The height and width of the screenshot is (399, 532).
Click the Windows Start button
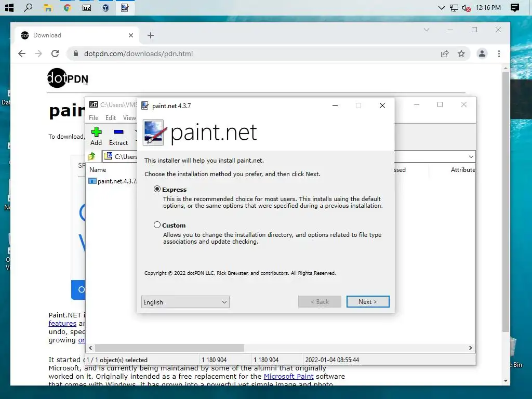pyautogui.click(x=9, y=7)
